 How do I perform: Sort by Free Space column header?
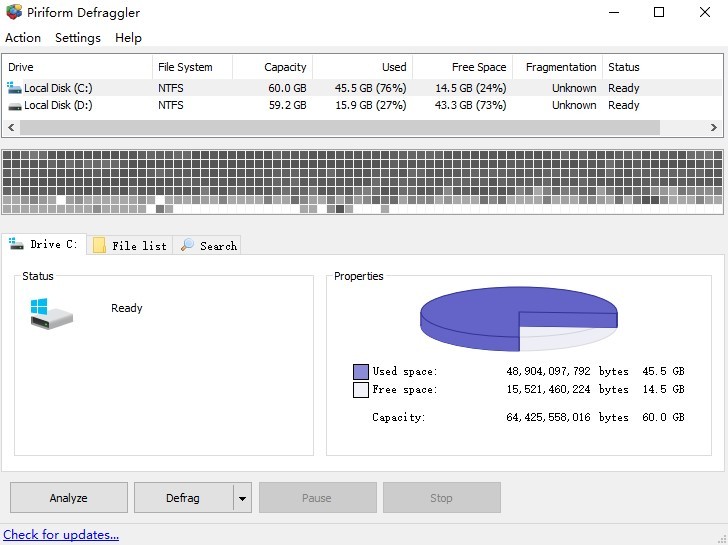463,67
